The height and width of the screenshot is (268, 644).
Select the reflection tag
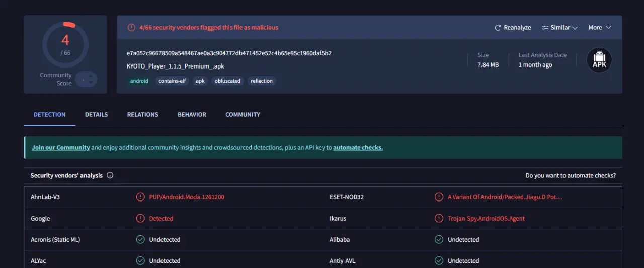click(x=262, y=81)
